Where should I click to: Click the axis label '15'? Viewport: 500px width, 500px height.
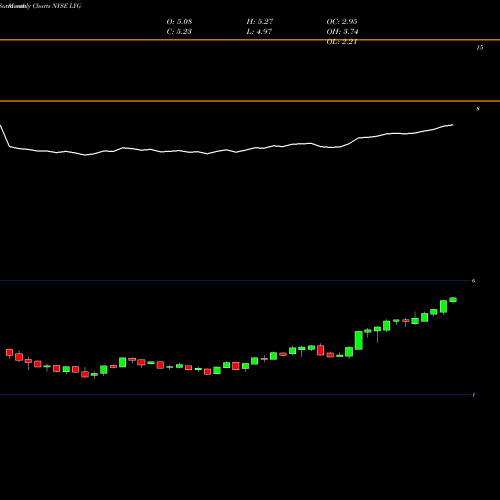pos(480,48)
